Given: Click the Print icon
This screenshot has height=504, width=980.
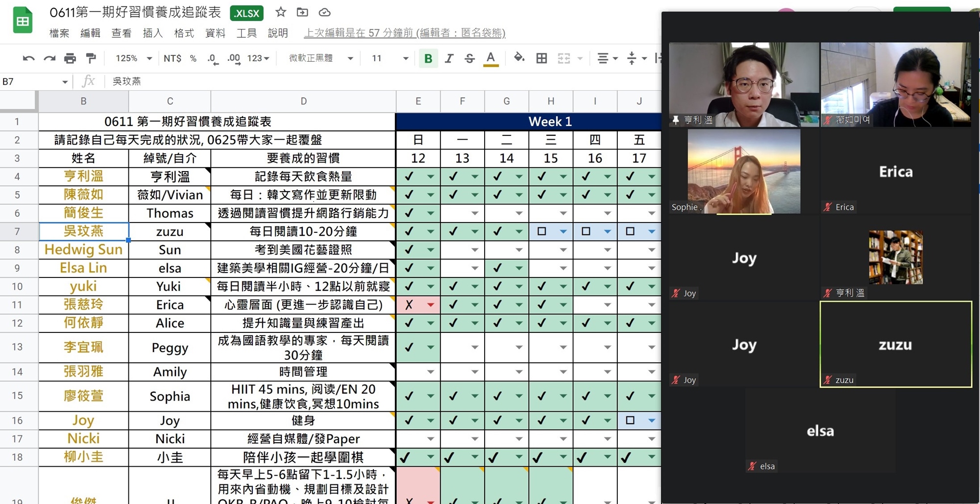Looking at the screenshot, I should coord(70,58).
